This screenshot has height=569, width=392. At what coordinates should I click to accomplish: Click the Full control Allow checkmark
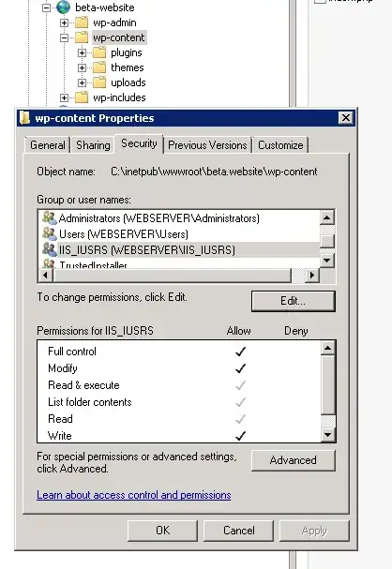pos(240,352)
